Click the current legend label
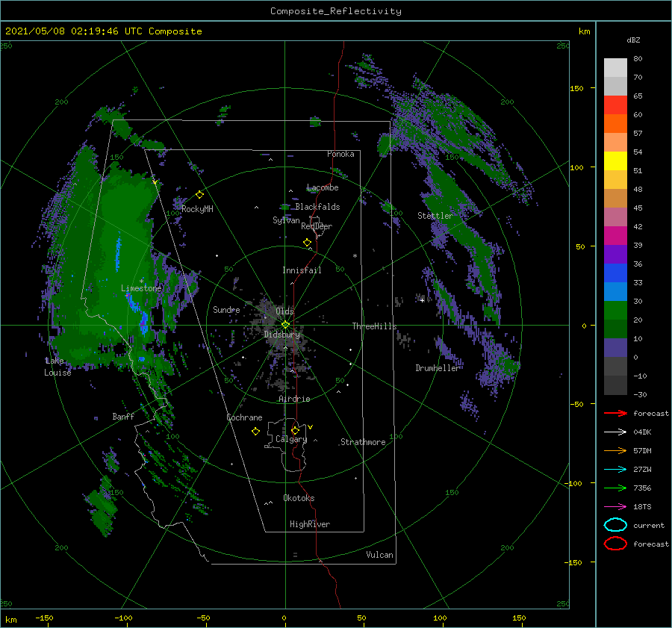The width and height of the screenshot is (672, 628). 649,525
